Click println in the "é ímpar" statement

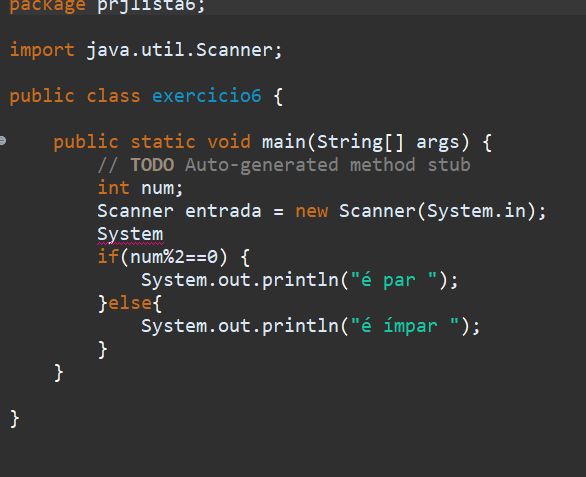point(300,326)
